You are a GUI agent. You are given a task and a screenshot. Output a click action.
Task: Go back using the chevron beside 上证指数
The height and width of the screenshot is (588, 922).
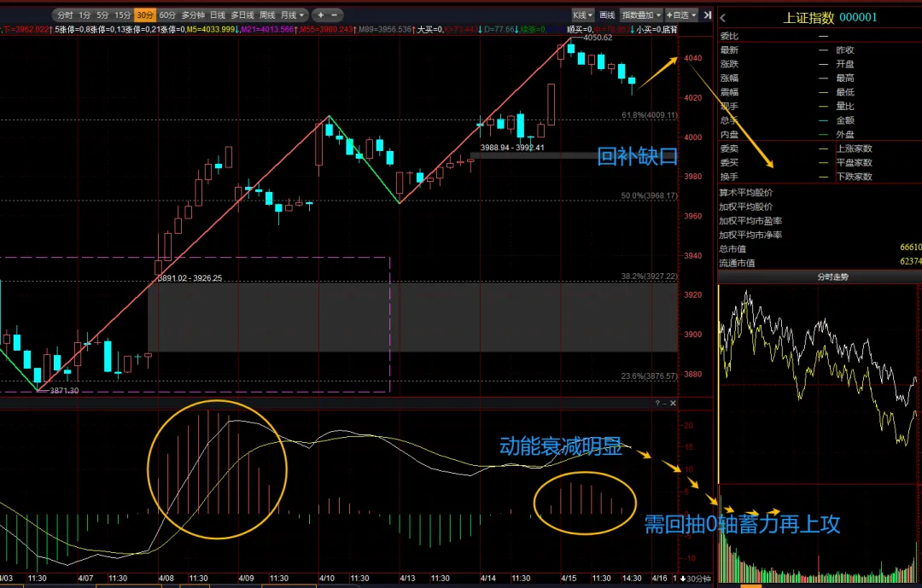pyautogui.click(x=723, y=18)
